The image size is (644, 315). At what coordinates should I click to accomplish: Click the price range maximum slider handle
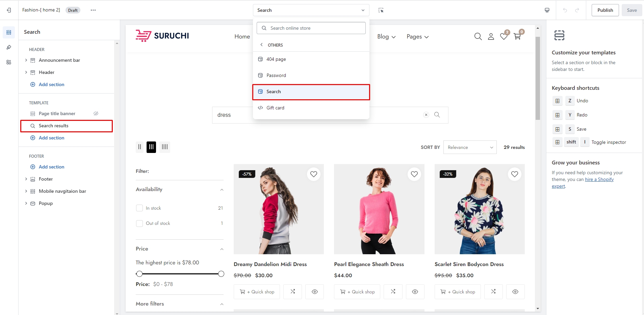click(x=221, y=274)
